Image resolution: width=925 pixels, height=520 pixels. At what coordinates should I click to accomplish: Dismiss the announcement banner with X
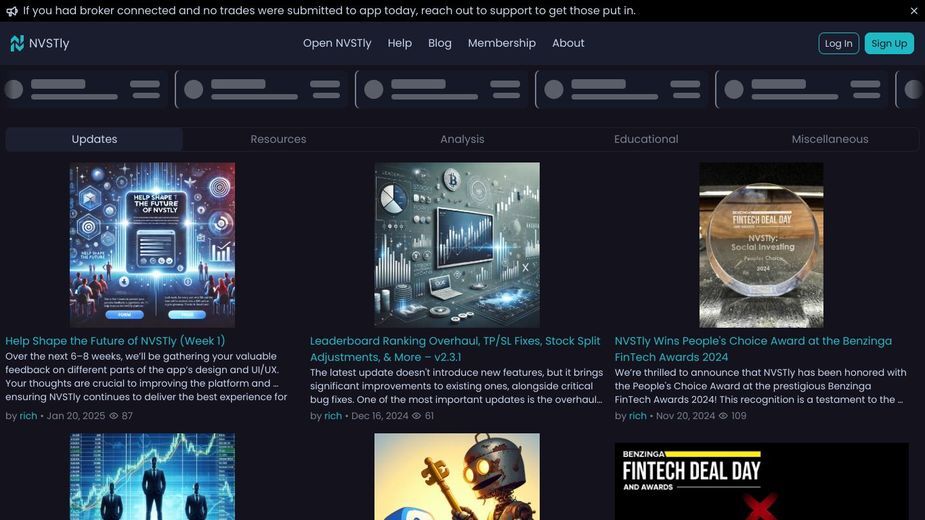pos(913,11)
